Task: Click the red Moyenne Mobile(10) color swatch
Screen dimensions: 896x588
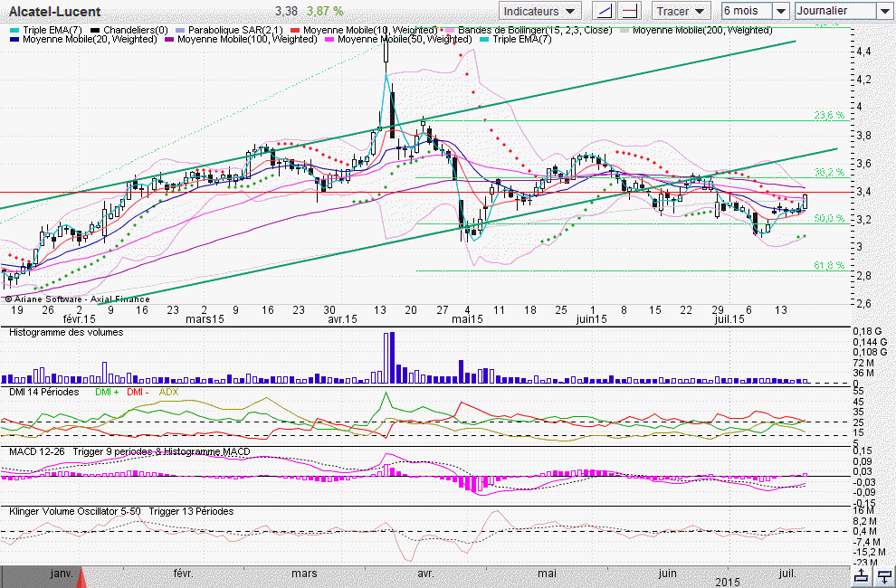Action: point(295,30)
